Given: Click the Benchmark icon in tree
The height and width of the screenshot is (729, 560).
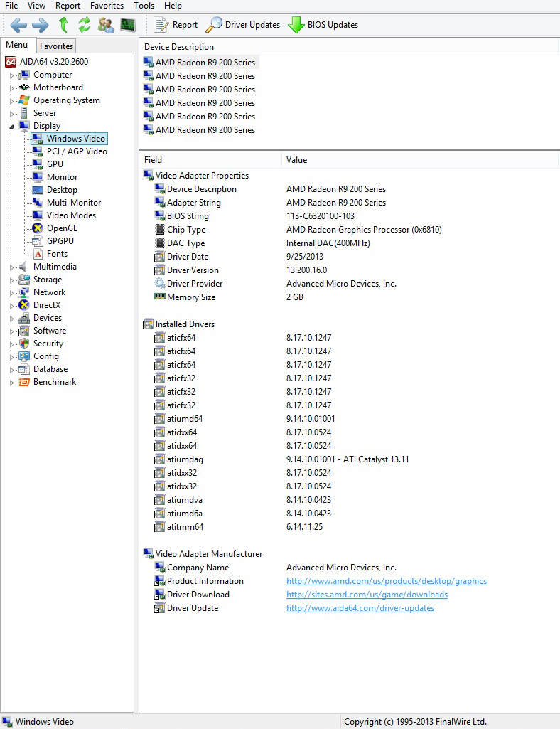Looking at the screenshot, I should 23,382.
